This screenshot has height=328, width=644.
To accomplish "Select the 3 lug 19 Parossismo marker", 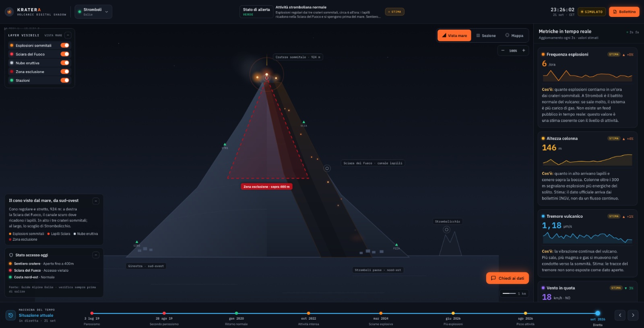I will 92,313.
